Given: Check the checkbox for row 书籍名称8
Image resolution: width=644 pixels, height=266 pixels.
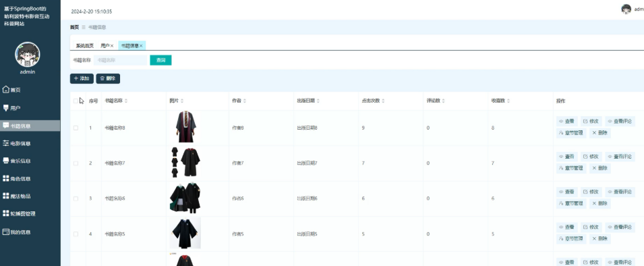Looking at the screenshot, I should 76,128.
